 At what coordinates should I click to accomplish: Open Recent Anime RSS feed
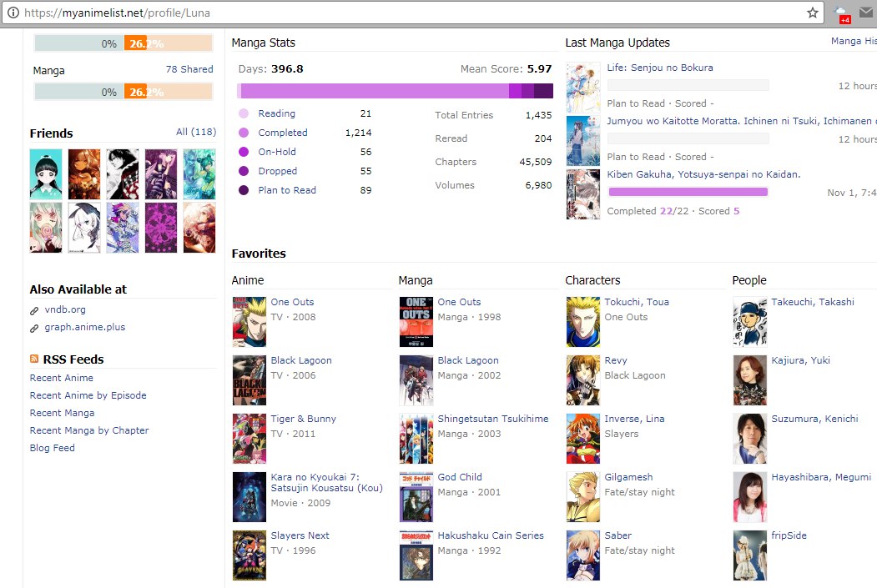[62, 378]
